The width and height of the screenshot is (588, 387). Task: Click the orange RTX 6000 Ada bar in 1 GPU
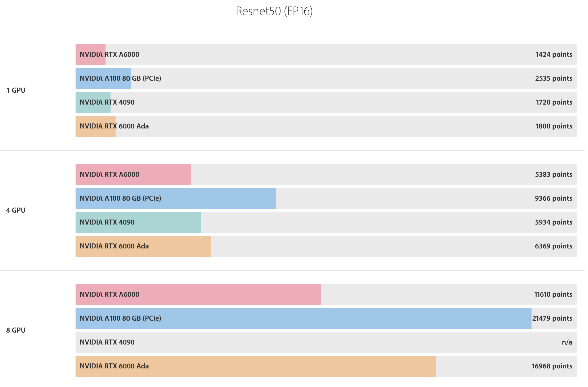click(95, 126)
